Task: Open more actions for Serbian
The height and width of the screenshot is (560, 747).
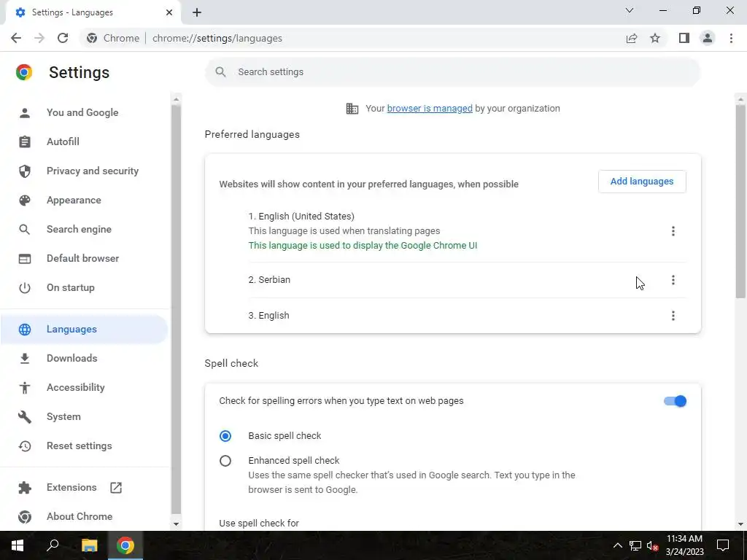Action: [673, 280]
